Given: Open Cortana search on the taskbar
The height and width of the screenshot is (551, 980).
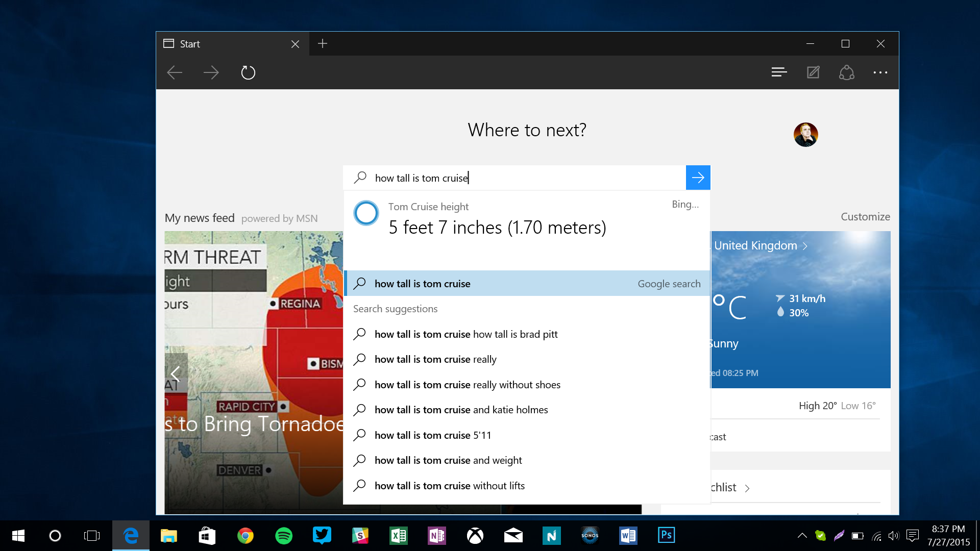Looking at the screenshot, I should 55,535.
